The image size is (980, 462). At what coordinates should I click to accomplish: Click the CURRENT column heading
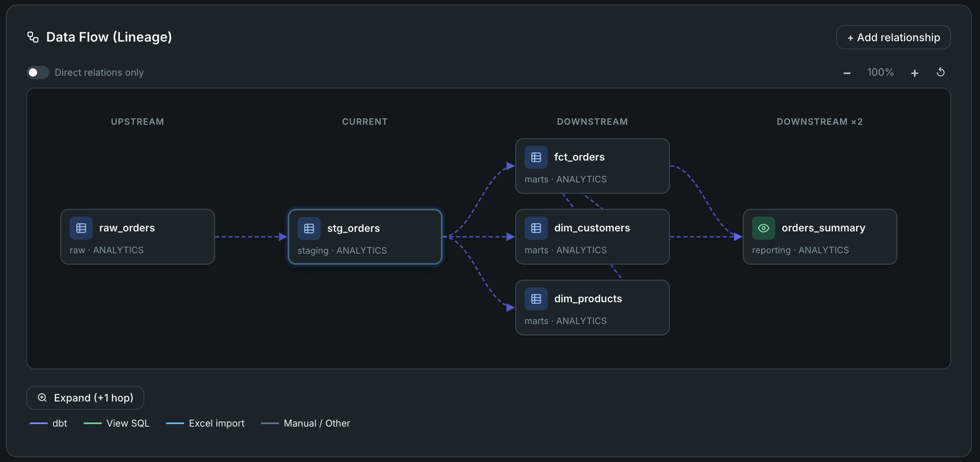tap(365, 122)
